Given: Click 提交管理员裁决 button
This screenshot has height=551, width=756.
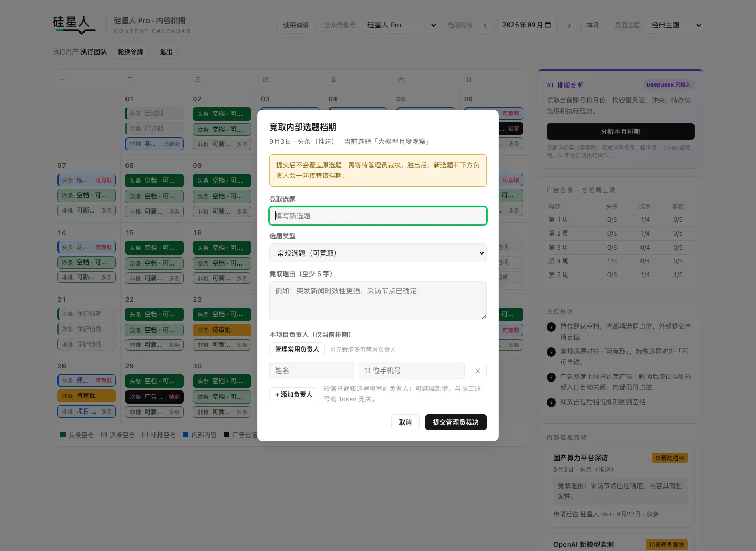Looking at the screenshot, I should (x=456, y=422).
